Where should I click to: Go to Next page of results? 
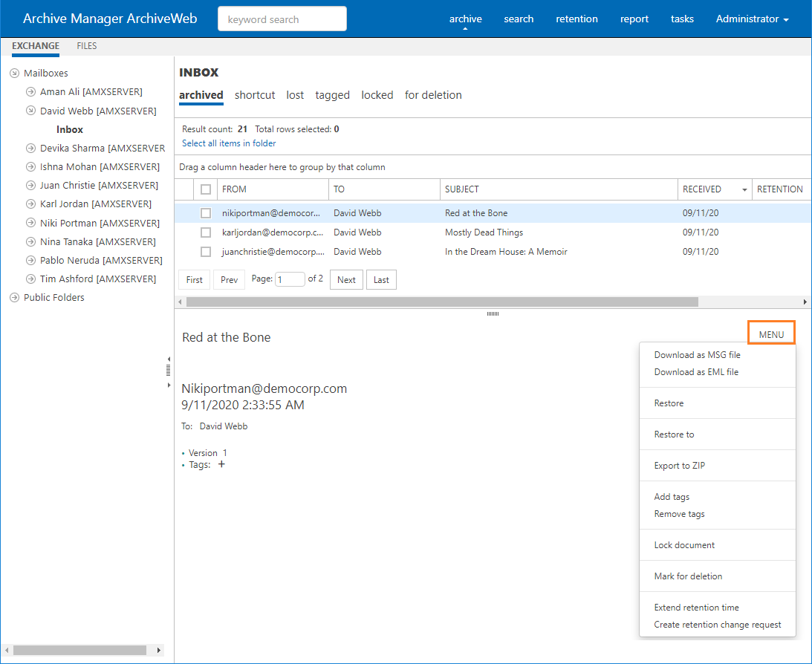coord(346,280)
